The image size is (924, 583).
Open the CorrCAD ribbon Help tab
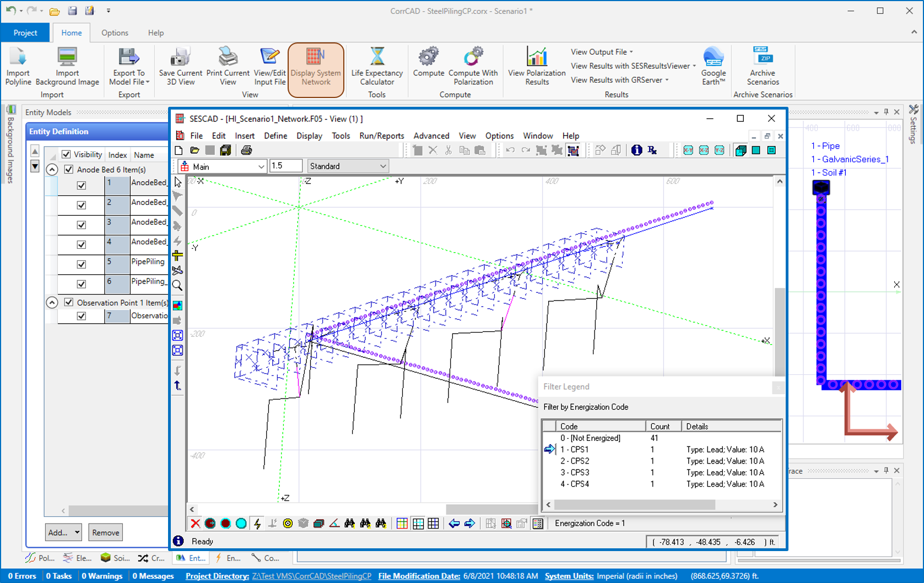pyautogui.click(x=156, y=32)
